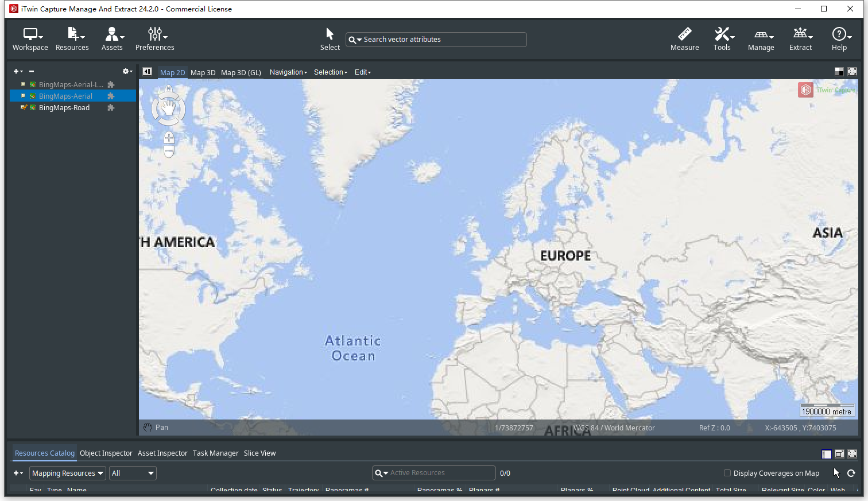Undock the bottom panel
868x501 pixels.
click(839, 454)
